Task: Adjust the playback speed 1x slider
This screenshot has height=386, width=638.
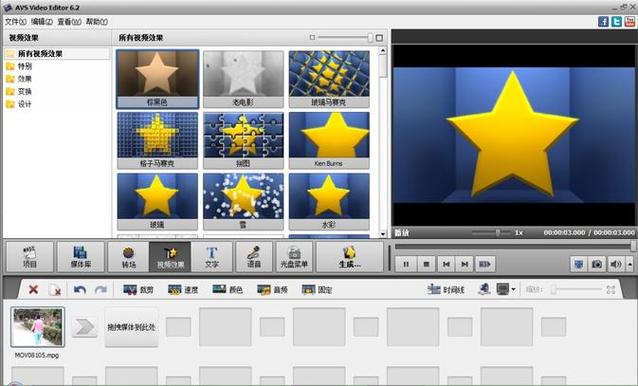Action: 492,233
